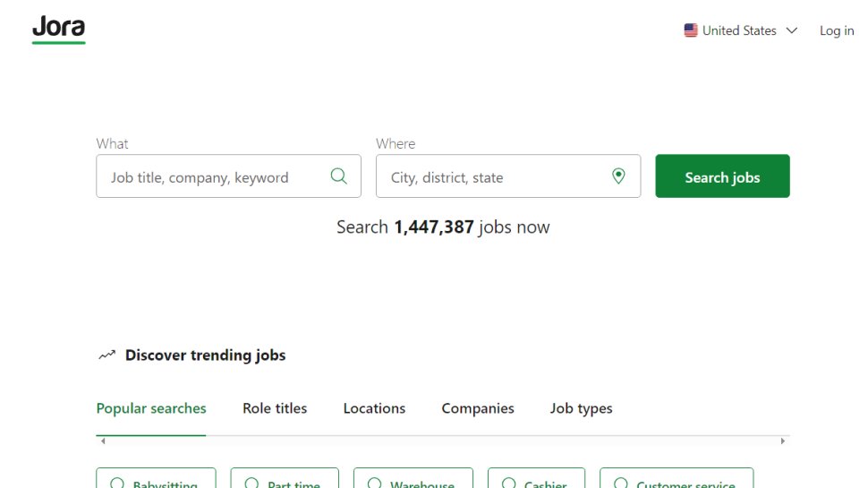
Task: Click the search icon on the Cashier chip
Action: click(x=508, y=483)
